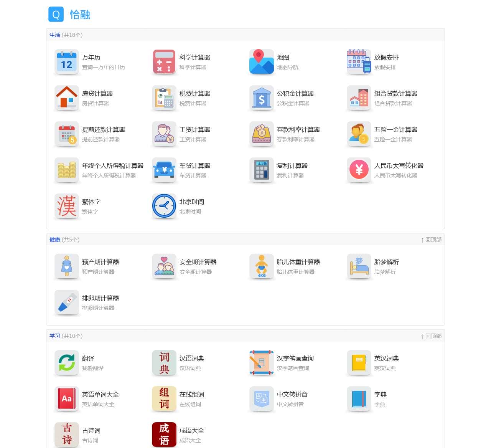Viewport: 491px width, 448px height.
Task: Click the 成语大全 red icon
Action: [164, 435]
